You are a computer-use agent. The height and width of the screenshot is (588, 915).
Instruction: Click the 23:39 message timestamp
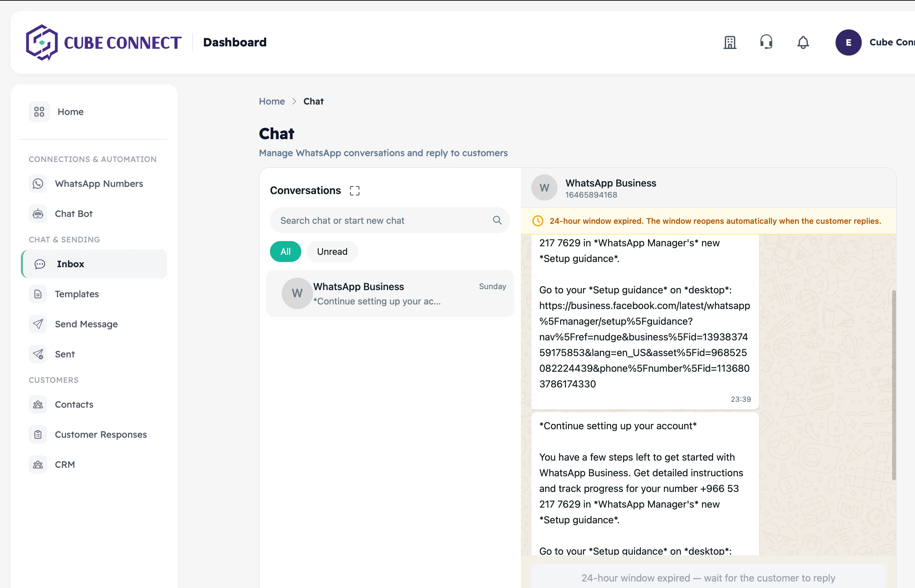point(741,399)
